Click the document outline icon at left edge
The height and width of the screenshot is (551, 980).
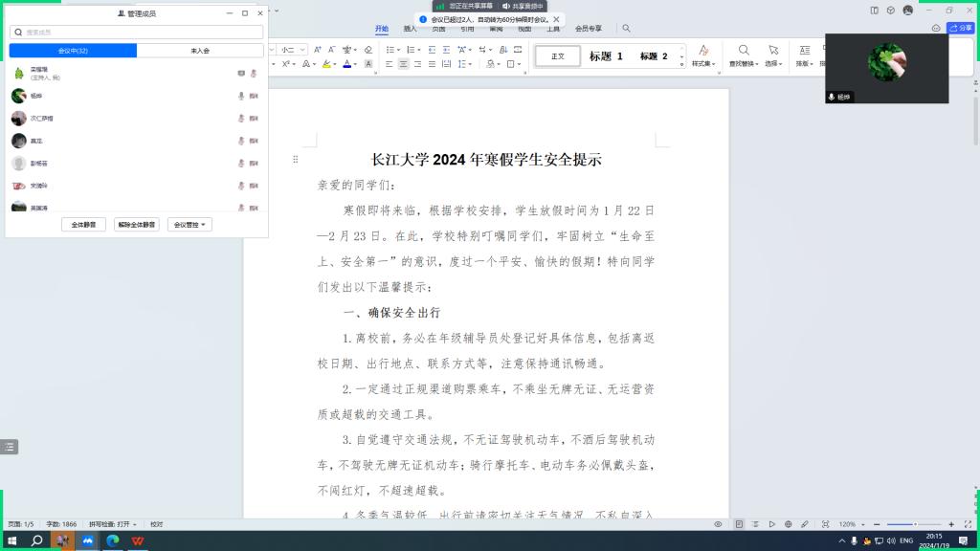(9, 446)
